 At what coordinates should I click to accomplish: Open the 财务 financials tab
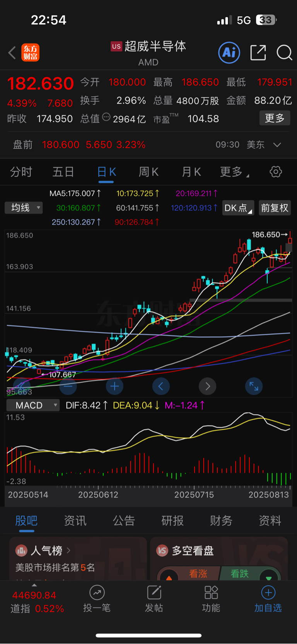[x=221, y=520]
